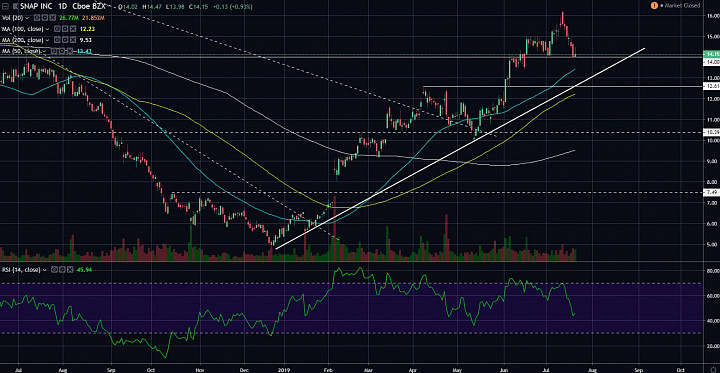Click the MA (100, close) indicator name
Screen dimensions: 720x373
point(22,29)
